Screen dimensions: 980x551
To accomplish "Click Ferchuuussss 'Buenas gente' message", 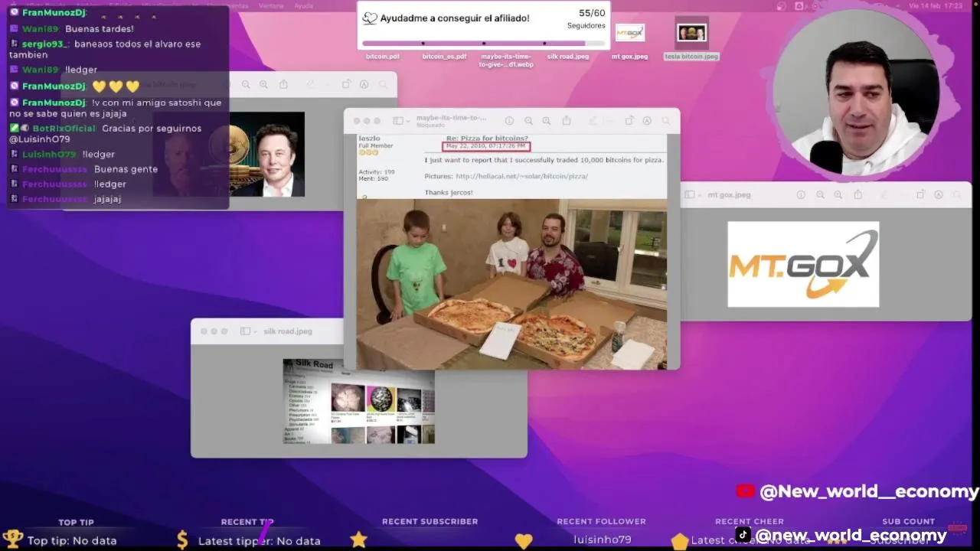I will click(x=83, y=169).
